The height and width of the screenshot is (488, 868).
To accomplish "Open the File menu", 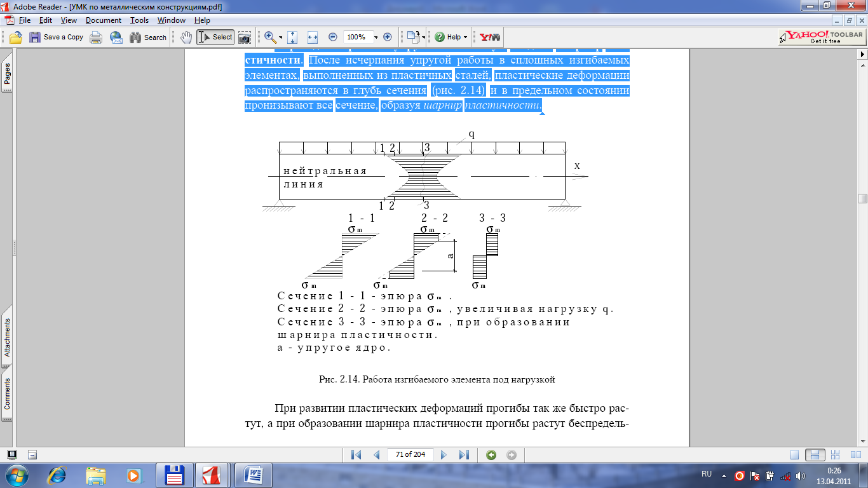I will click(25, 20).
